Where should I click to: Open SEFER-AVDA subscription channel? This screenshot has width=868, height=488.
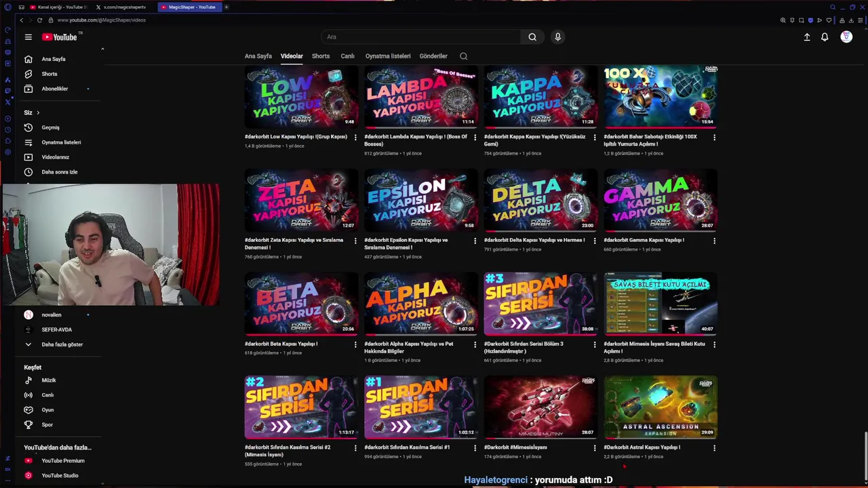[x=56, y=330]
